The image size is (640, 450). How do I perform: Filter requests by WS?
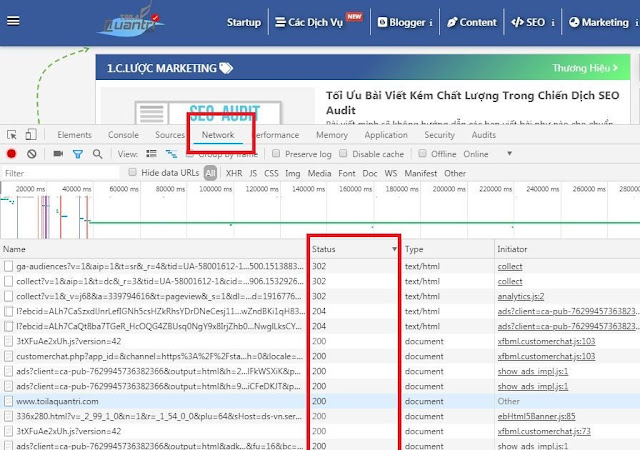pos(391,173)
